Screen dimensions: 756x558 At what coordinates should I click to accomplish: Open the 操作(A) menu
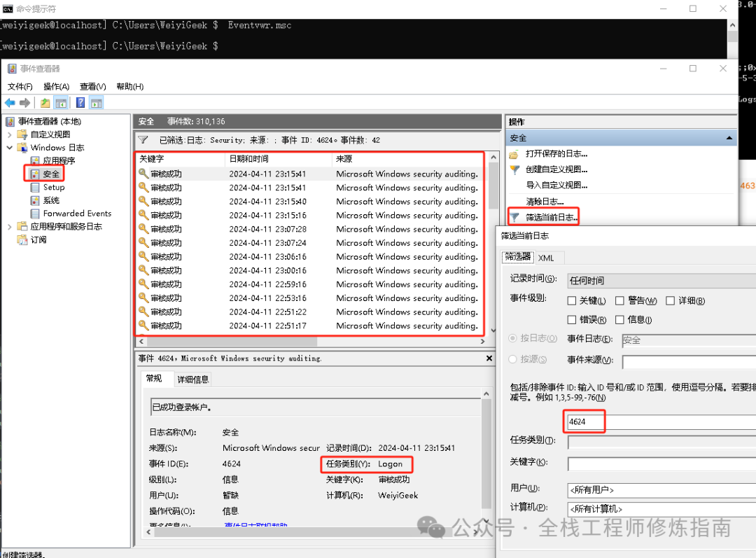click(57, 87)
